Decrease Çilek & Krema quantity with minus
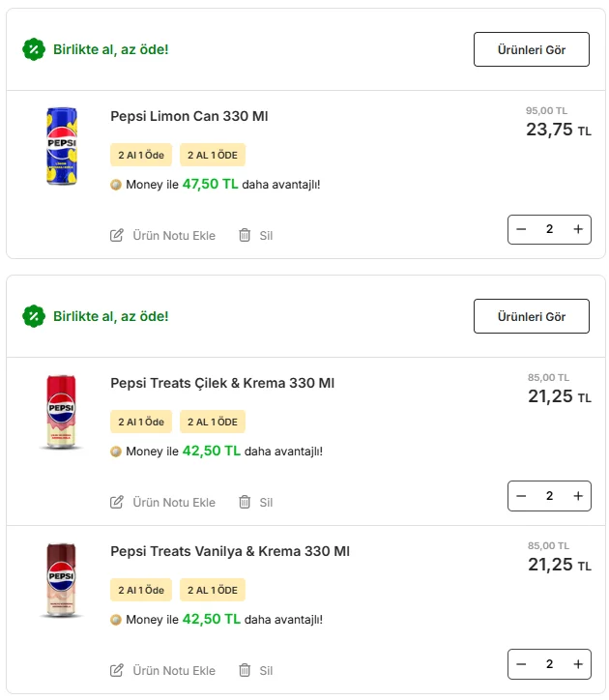 click(521, 496)
